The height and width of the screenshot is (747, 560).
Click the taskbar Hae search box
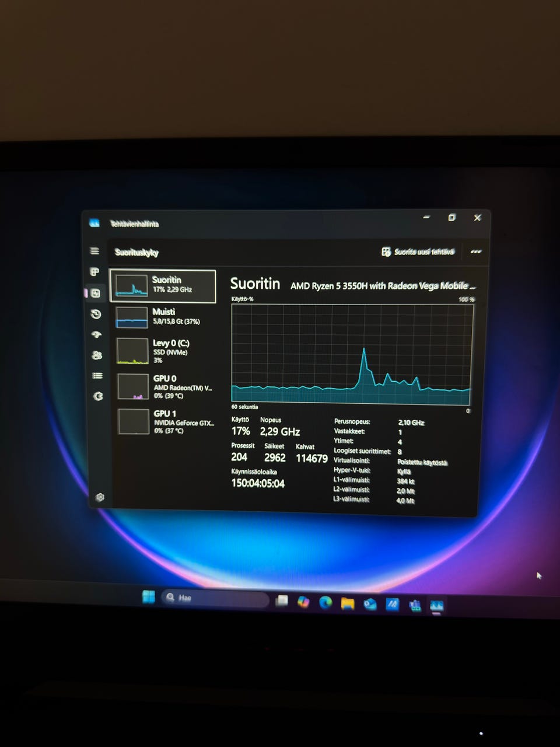point(215,598)
